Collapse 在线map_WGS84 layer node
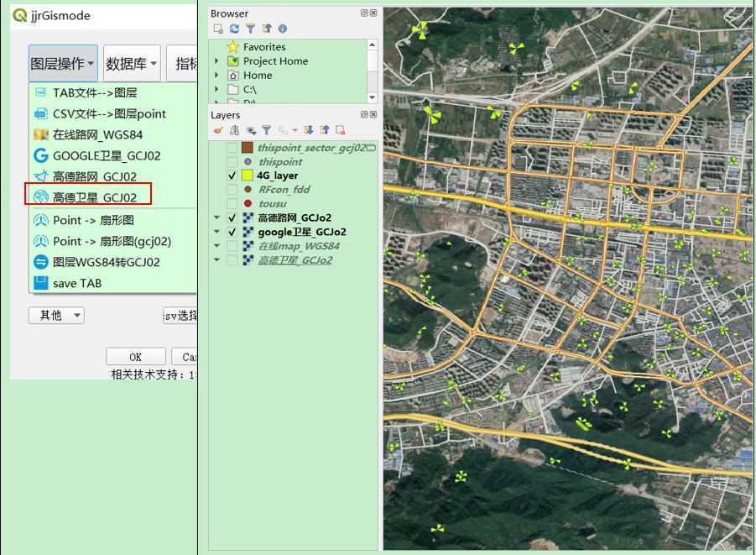The height and width of the screenshot is (555, 756). [217, 246]
